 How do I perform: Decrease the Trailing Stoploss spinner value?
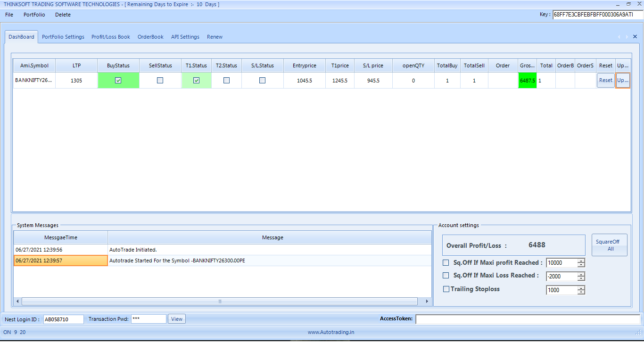tap(581, 293)
